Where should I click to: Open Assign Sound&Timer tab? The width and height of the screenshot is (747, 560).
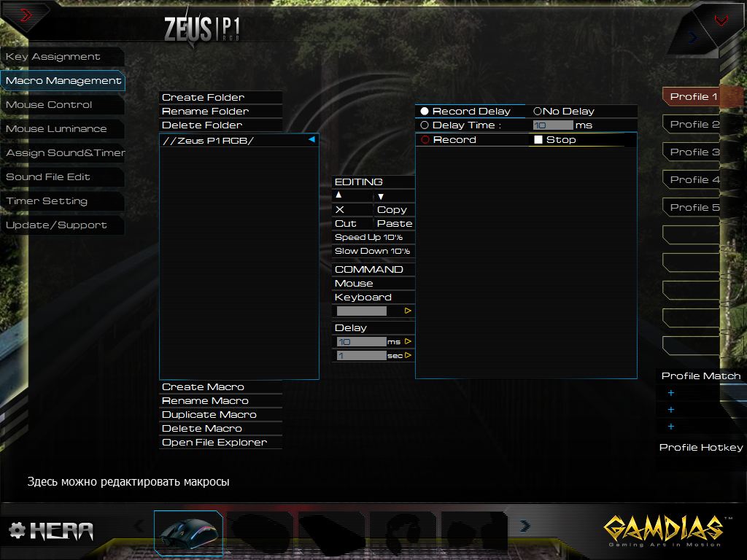(x=63, y=153)
